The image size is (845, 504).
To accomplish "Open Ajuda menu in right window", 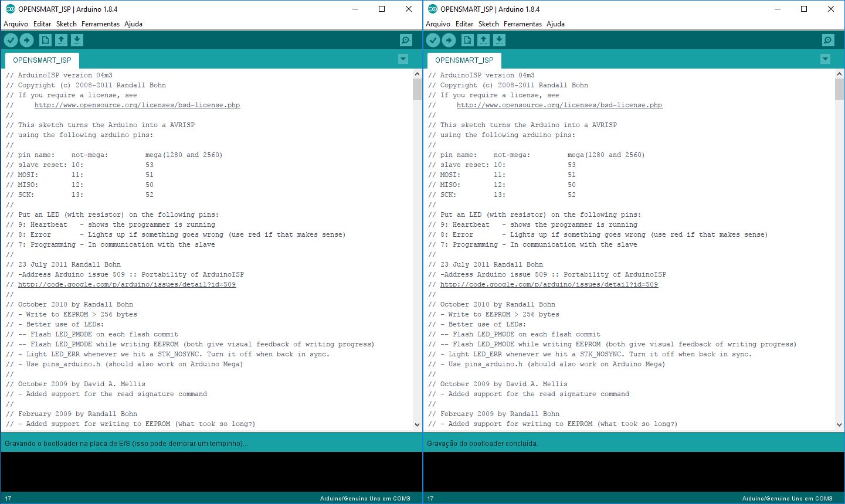I will pos(555,24).
